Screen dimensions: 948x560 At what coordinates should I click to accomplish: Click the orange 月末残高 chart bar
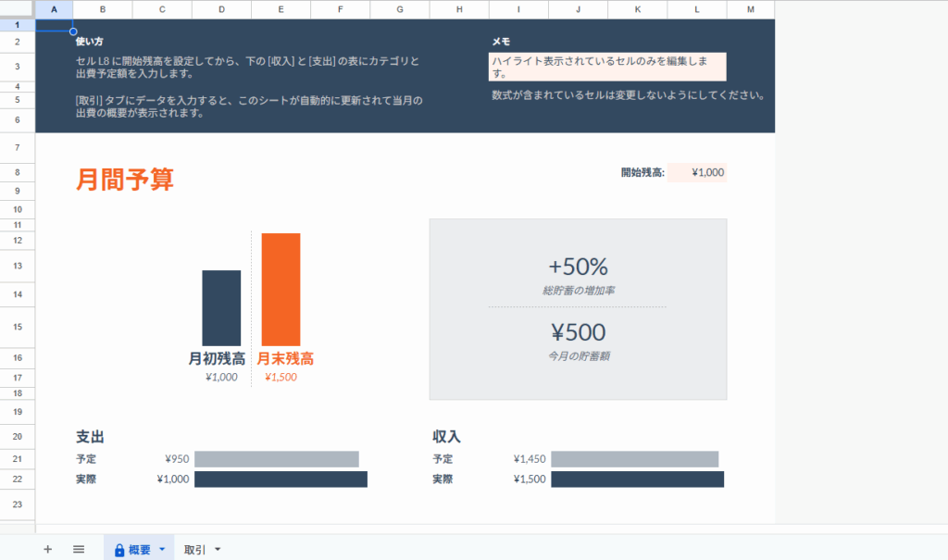click(x=281, y=289)
